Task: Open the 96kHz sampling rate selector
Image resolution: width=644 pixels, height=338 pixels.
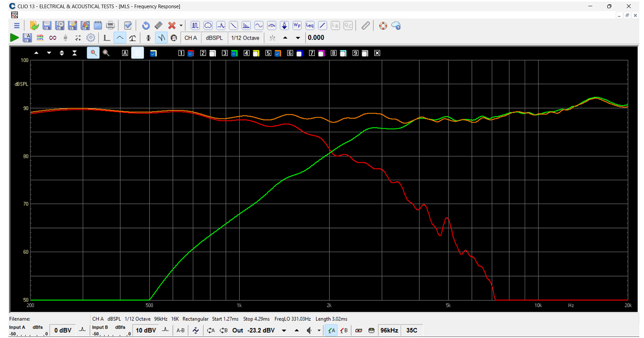Action: pyautogui.click(x=389, y=331)
